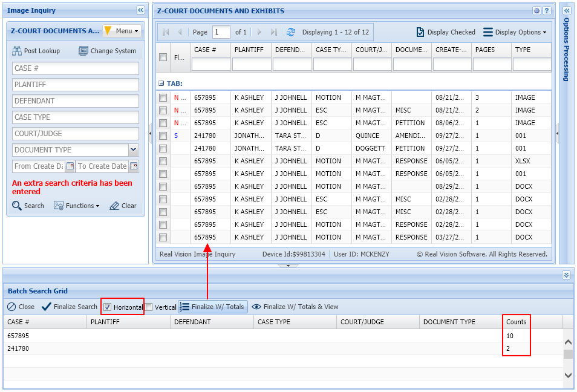
Task: Click the Finalize W/ Totals button
Action: coord(212,307)
